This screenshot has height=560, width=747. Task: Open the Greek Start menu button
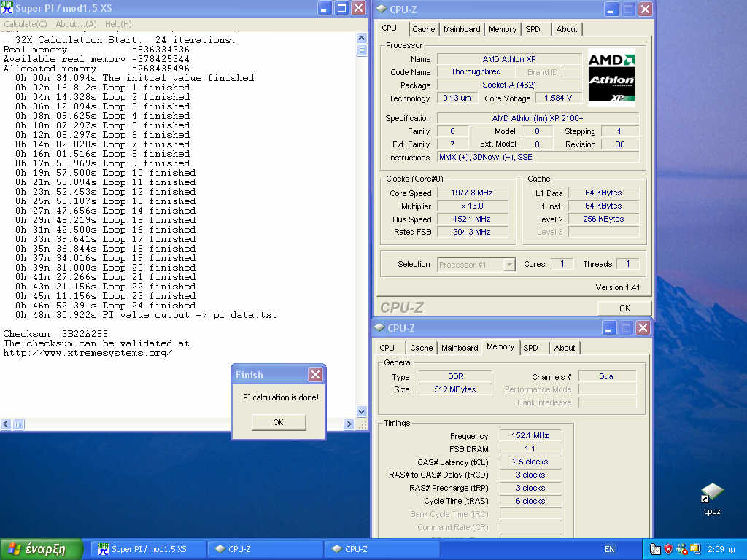(x=42, y=549)
